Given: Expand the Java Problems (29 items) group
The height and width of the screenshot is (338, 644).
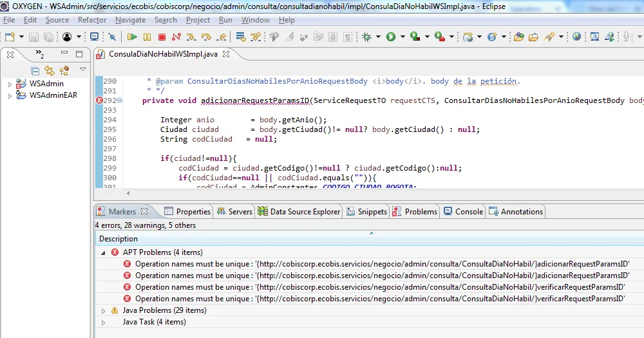Looking at the screenshot, I should (103, 311).
